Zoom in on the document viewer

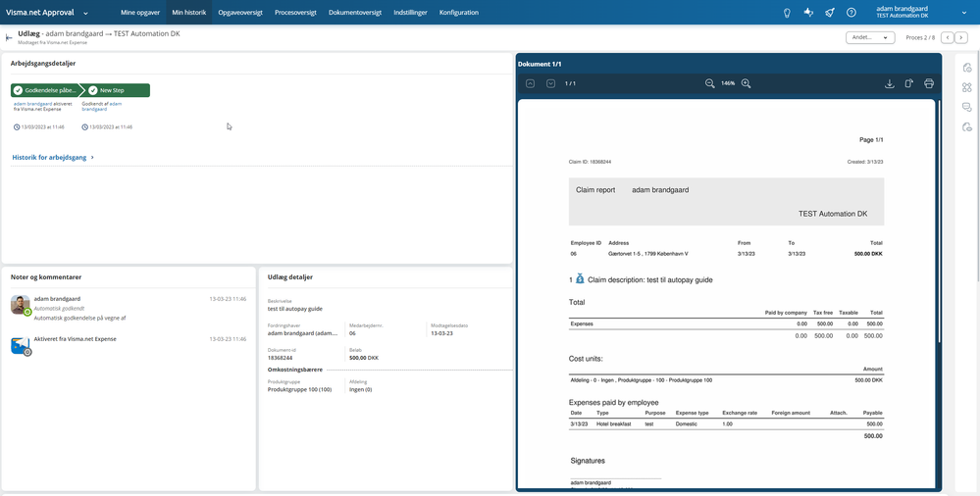coord(746,83)
